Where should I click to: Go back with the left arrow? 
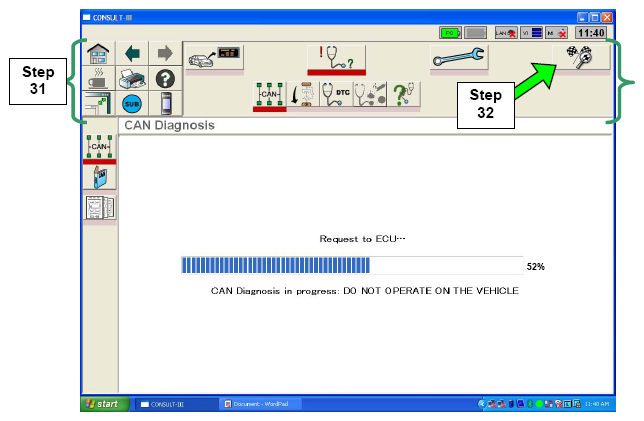pyautogui.click(x=133, y=54)
